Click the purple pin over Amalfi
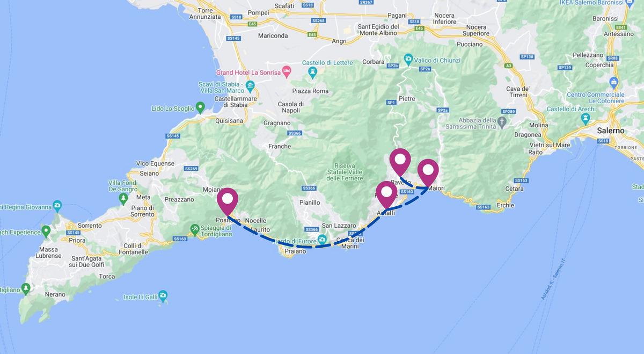This screenshot has width=644, height=354. coord(386,194)
